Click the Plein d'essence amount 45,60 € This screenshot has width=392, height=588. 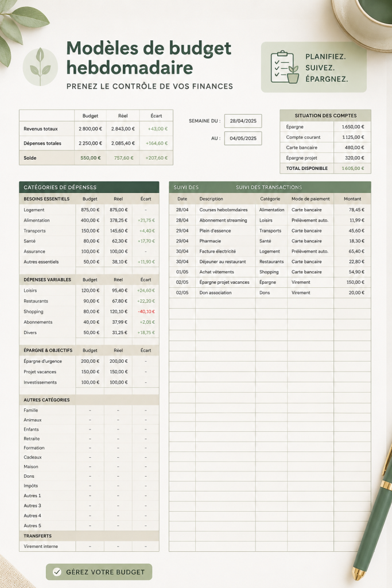tap(356, 231)
